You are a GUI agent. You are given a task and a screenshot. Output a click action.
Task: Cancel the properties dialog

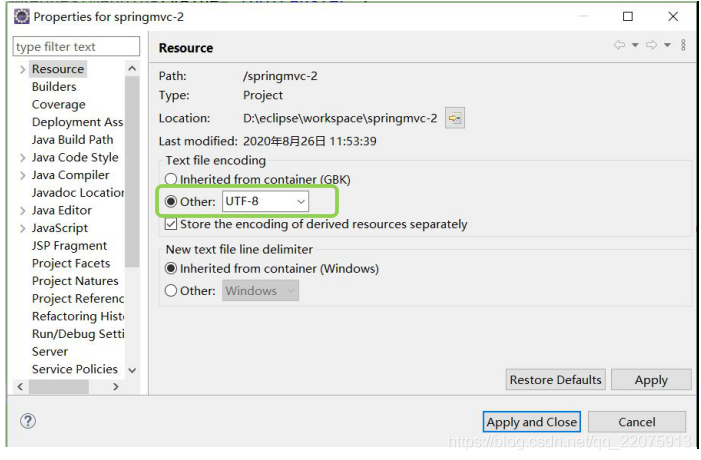637,422
